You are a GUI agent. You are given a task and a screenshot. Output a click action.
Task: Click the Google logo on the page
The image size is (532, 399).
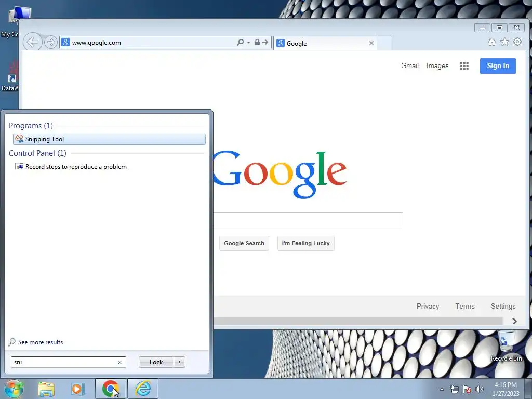[280, 174]
